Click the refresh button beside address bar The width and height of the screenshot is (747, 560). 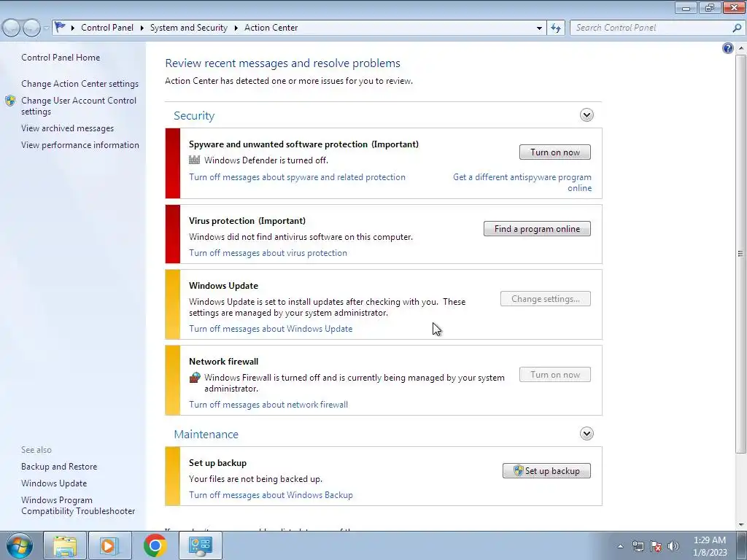coord(555,28)
